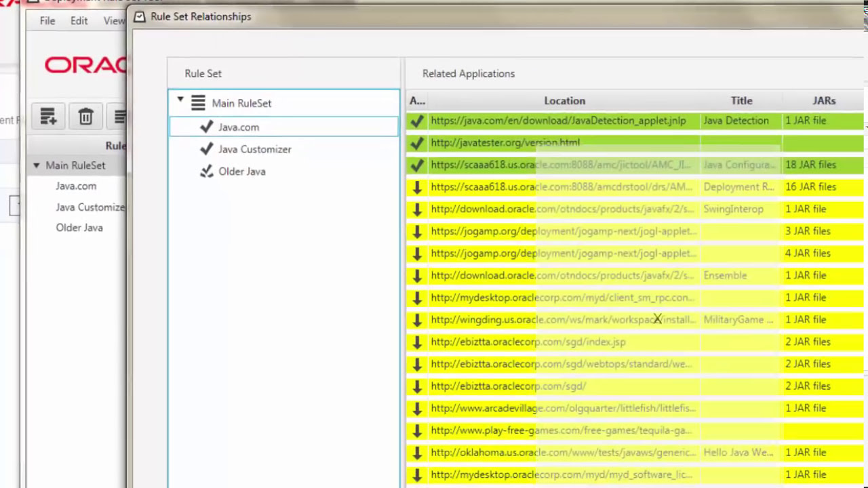Viewport: 868px width, 488px height.
Task: Click the 3 JAR files cell
Action: [x=808, y=231]
